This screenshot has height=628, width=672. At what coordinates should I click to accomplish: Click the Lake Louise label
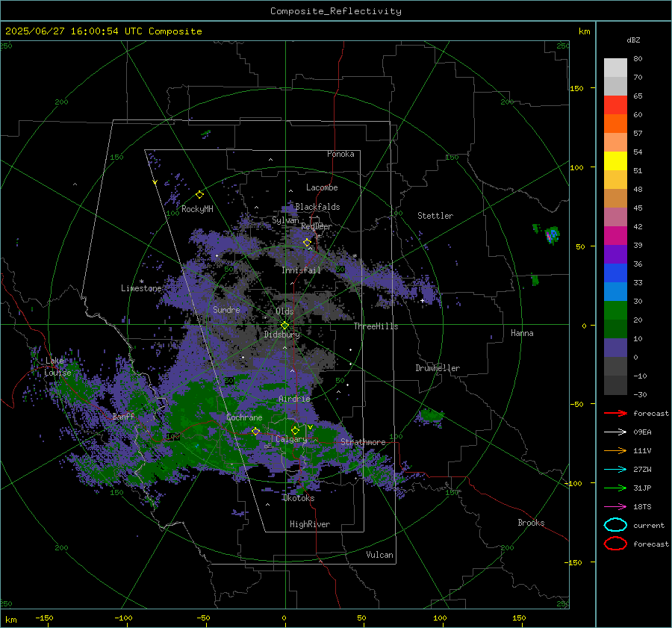(x=57, y=367)
